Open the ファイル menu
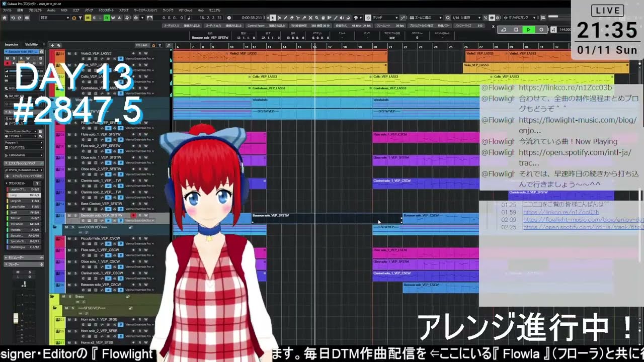644x362 pixels. coord(7,10)
